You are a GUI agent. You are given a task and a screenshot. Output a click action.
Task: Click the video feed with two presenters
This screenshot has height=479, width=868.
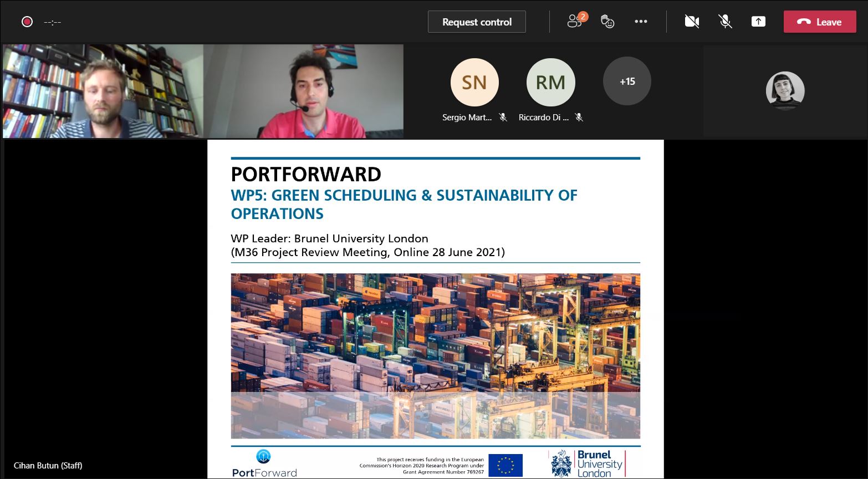[203, 91]
